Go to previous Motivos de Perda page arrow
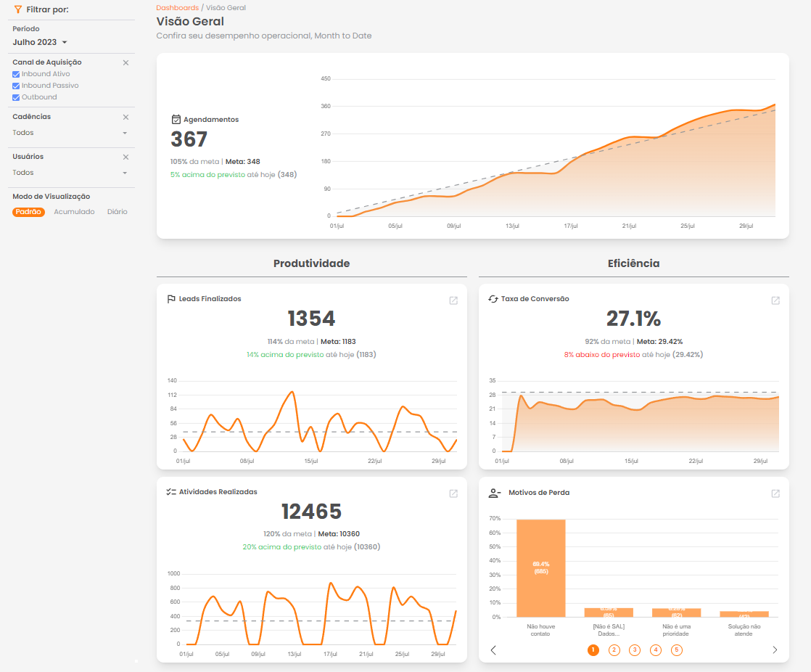The height and width of the screenshot is (672, 811). coord(493,650)
